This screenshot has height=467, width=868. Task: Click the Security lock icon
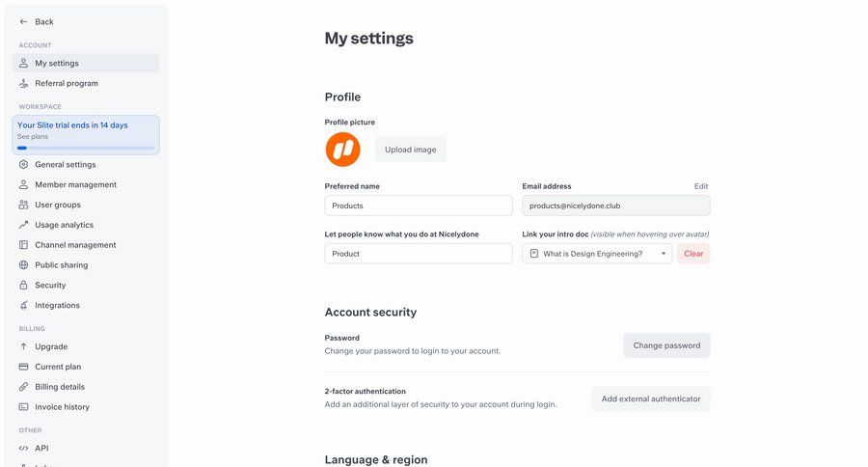pyautogui.click(x=24, y=286)
